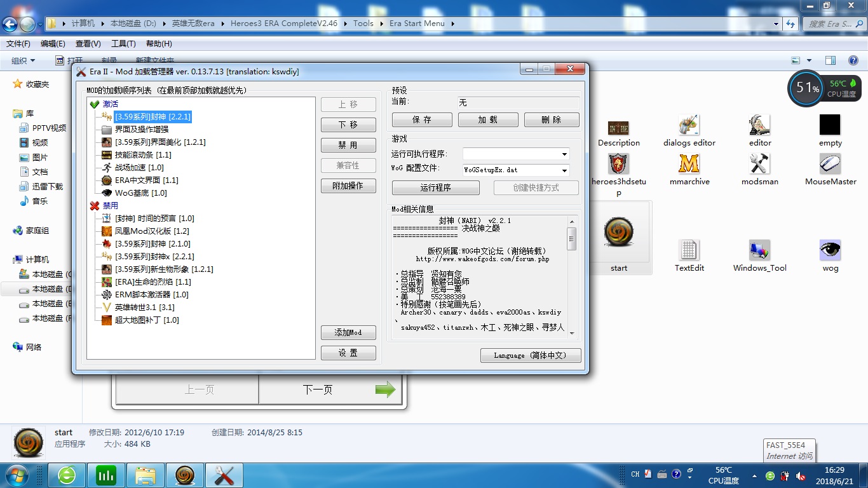Select the WoG基底 [1.0] mod
868x488 pixels.
[x=140, y=193]
